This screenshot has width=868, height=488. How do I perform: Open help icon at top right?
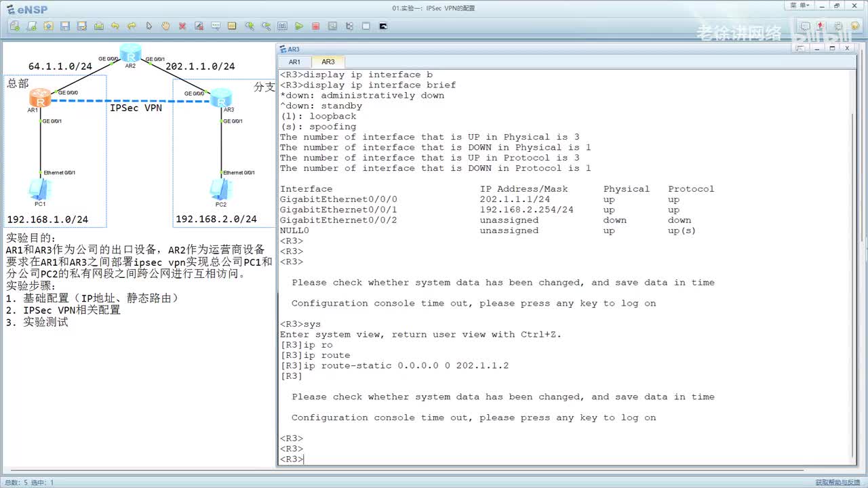point(854,26)
